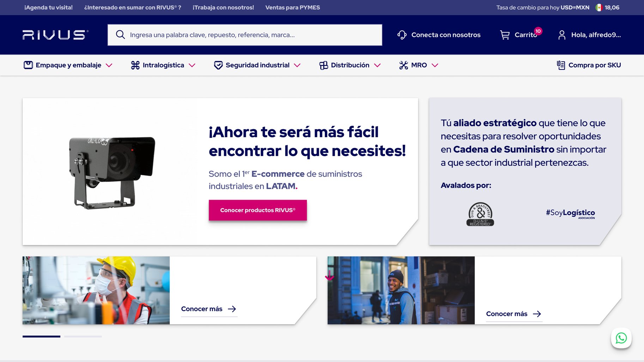Image resolution: width=644 pixels, height=362 pixels.
Task: Click the ¡Ahora te será más fácil heading
Action: tap(307, 141)
